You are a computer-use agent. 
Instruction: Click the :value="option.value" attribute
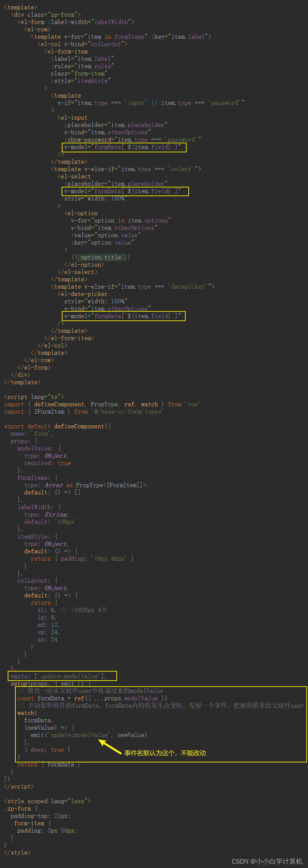[x=106, y=235]
